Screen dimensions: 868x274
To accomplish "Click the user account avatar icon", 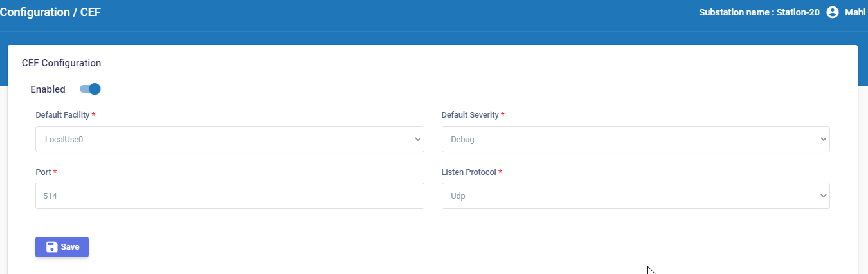I will point(833,12).
